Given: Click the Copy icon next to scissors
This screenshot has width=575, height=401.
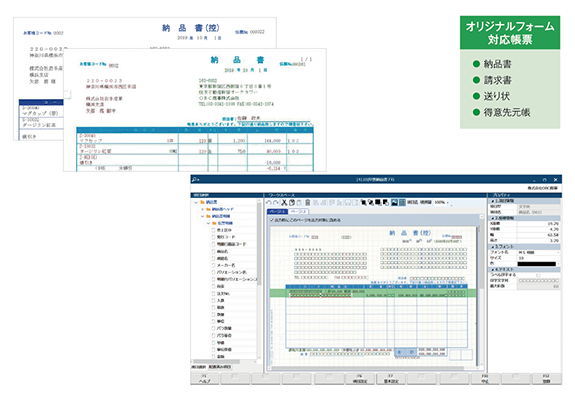Looking at the screenshot, I should 292,202.
